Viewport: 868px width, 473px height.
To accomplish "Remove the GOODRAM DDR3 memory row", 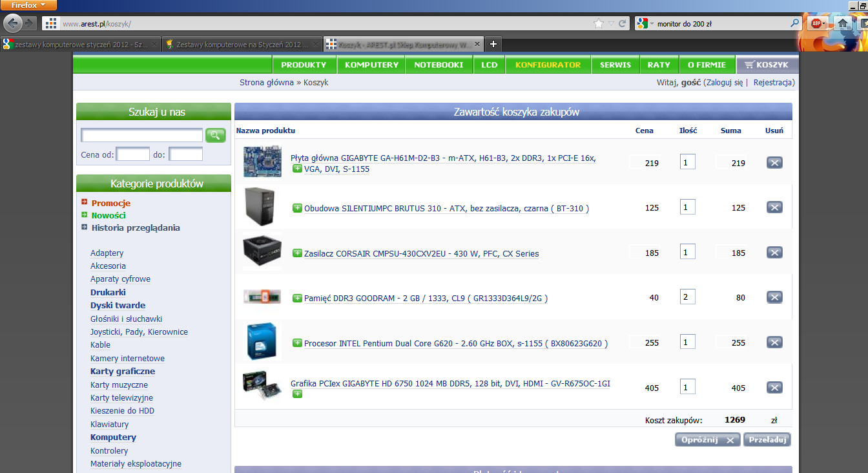I will coord(774,297).
